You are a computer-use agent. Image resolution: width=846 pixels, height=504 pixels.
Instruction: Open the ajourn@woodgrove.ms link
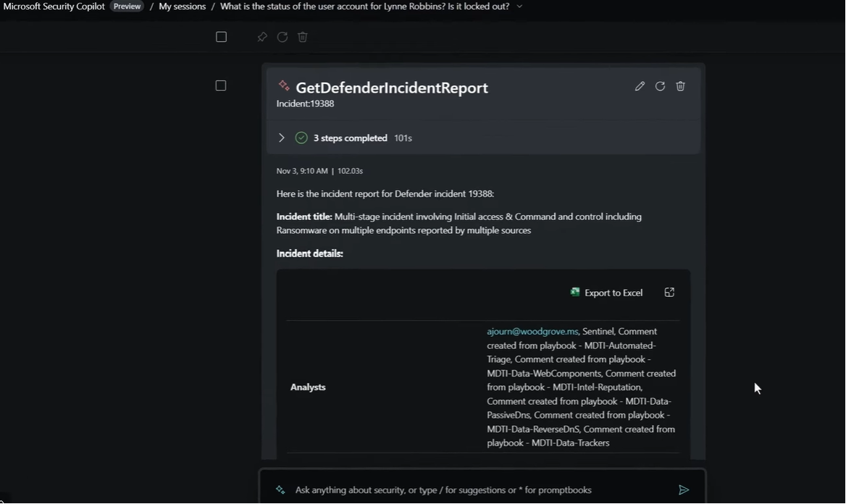tap(532, 332)
